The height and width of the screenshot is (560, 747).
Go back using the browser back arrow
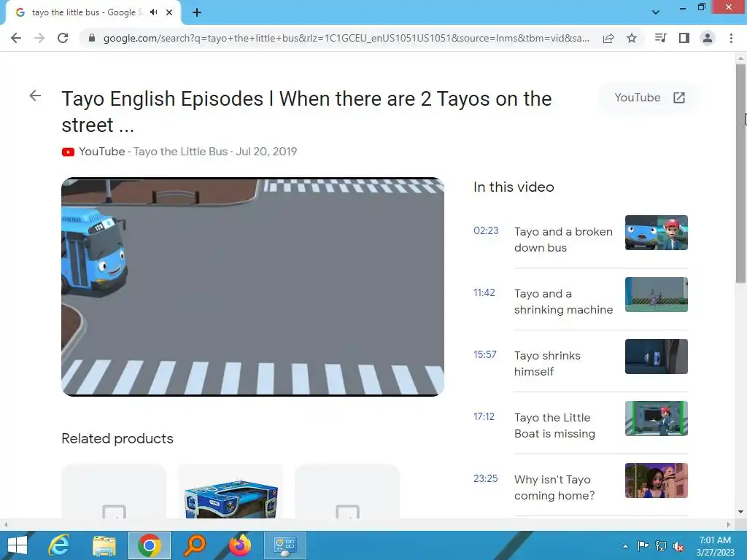pos(16,38)
